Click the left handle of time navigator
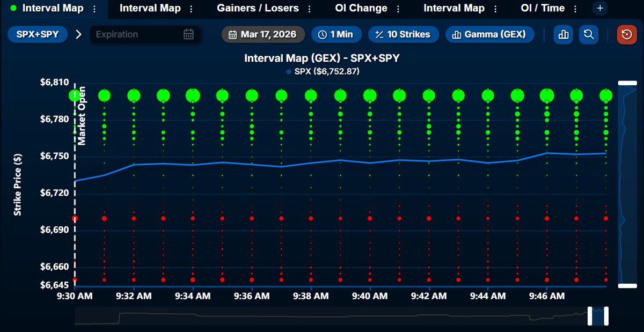Image resolution: width=644 pixels, height=332 pixels. (590, 316)
